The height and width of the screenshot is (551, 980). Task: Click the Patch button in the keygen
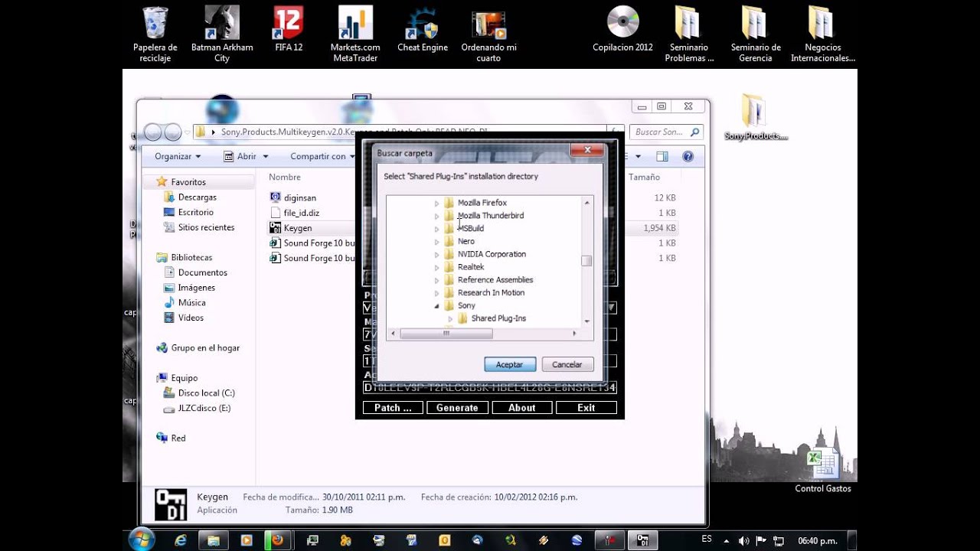pos(393,408)
